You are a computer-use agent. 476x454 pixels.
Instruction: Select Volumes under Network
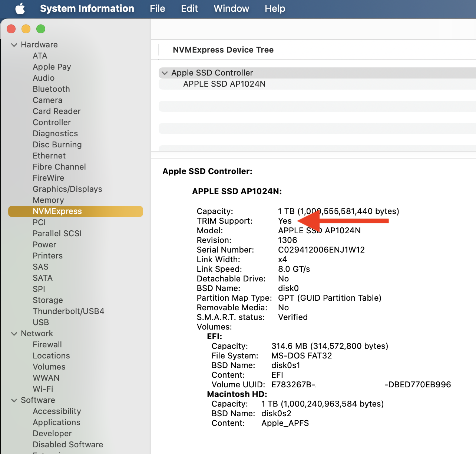[x=49, y=367]
